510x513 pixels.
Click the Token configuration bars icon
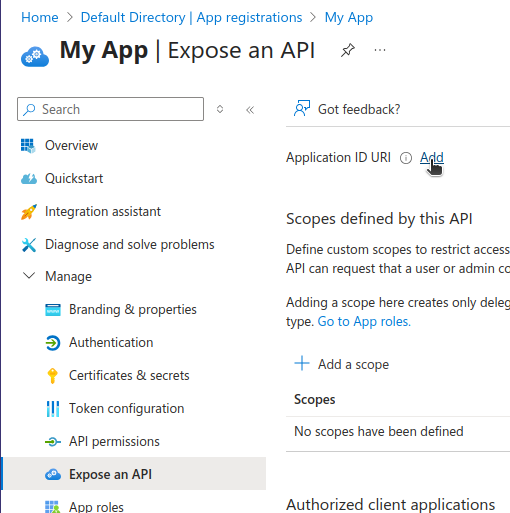(53, 409)
